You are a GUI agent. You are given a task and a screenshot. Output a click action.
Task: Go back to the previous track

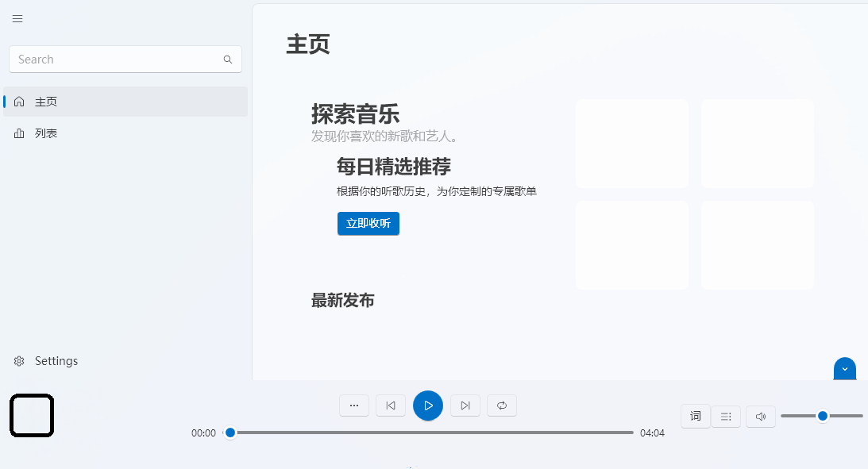(x=390, y=405)
